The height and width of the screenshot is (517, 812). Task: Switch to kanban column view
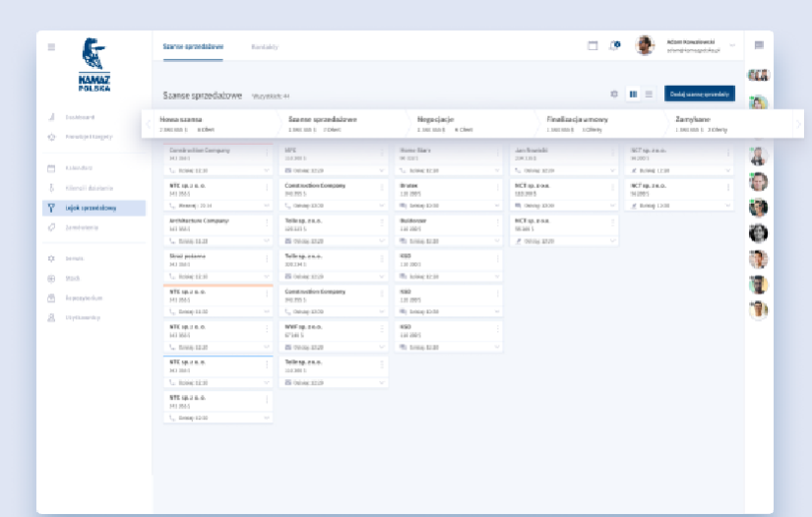point(633,94)
